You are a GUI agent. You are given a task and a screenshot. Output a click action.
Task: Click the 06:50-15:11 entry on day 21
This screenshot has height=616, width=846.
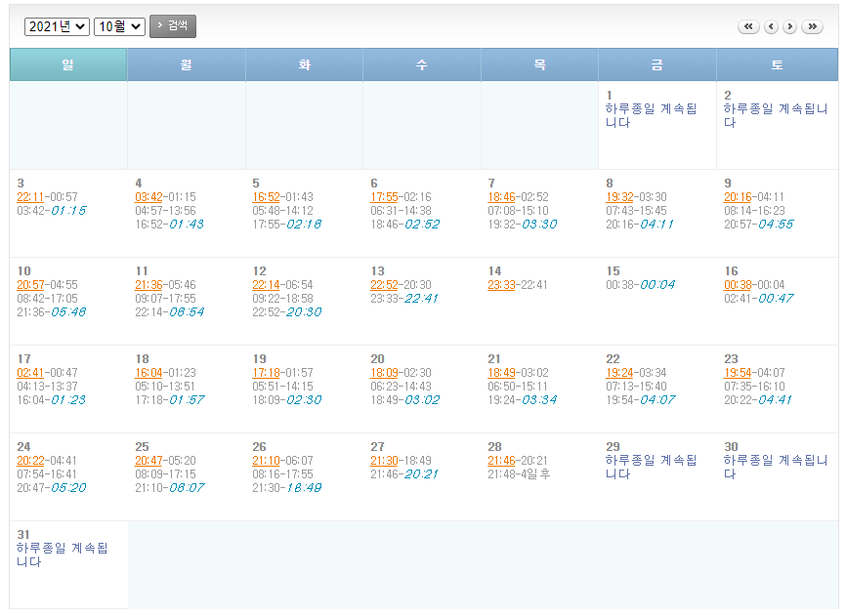coord(518,387)
